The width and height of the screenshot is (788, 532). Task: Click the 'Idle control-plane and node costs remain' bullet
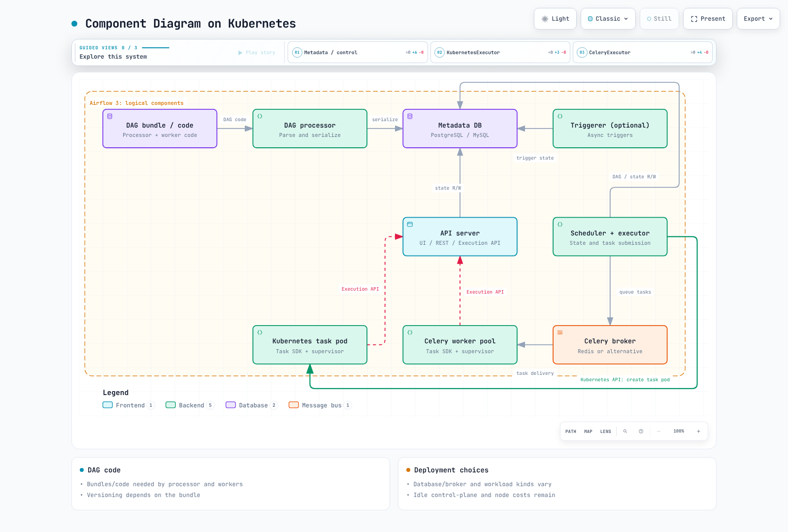click(x=484, y=495)
